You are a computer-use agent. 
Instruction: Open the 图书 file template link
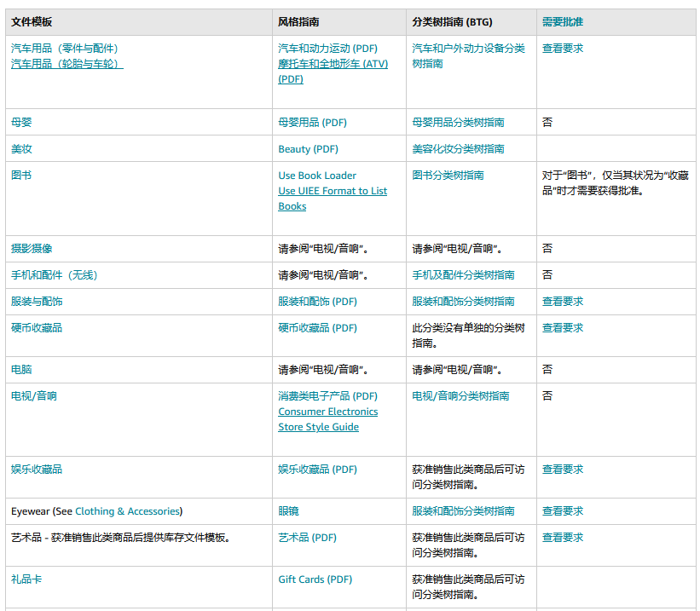pos(21,175)
